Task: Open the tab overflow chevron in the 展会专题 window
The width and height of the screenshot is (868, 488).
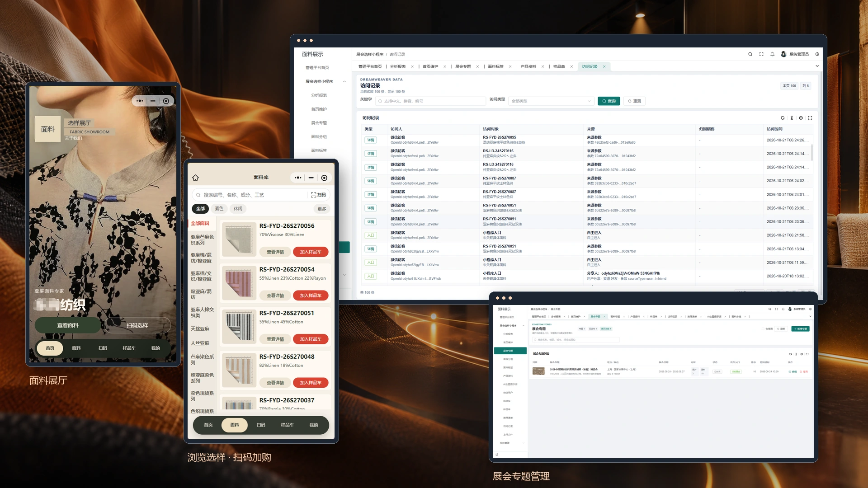Action: point(810,316)
